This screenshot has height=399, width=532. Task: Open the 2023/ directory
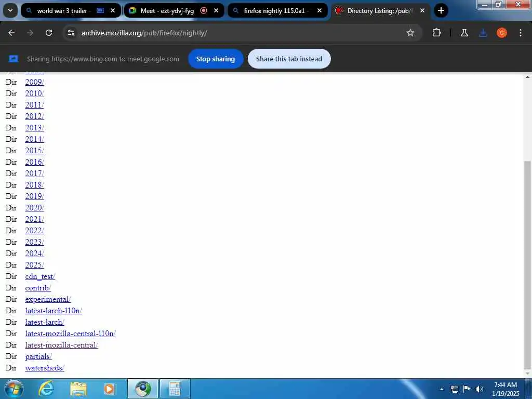pos(35,242)
